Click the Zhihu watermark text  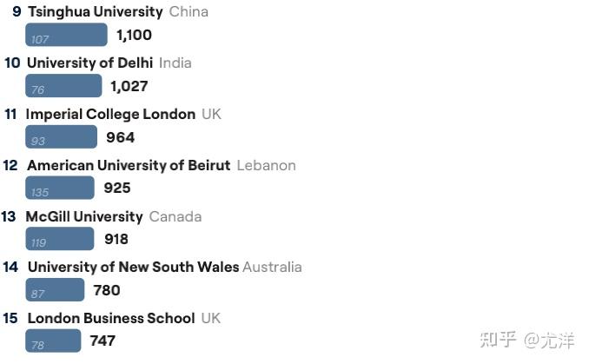point(527,341)
